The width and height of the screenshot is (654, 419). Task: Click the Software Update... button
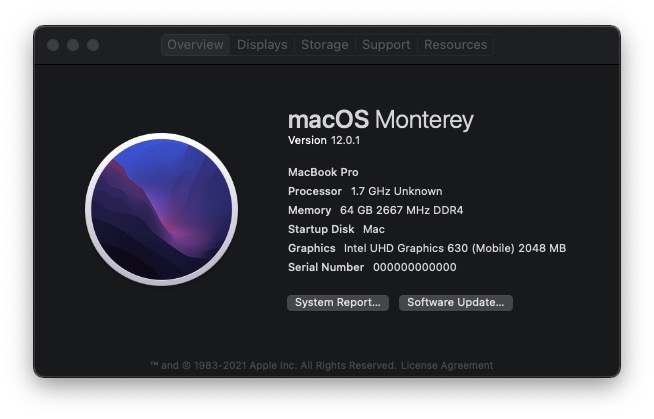coord(455,303)
